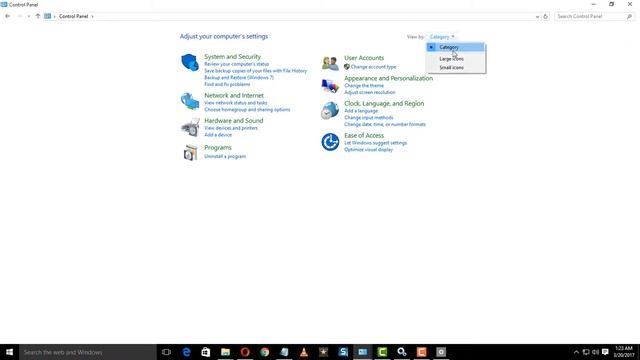Click Add a language link
The height and width of the screenshot is (360, 640).
point(361,111)
